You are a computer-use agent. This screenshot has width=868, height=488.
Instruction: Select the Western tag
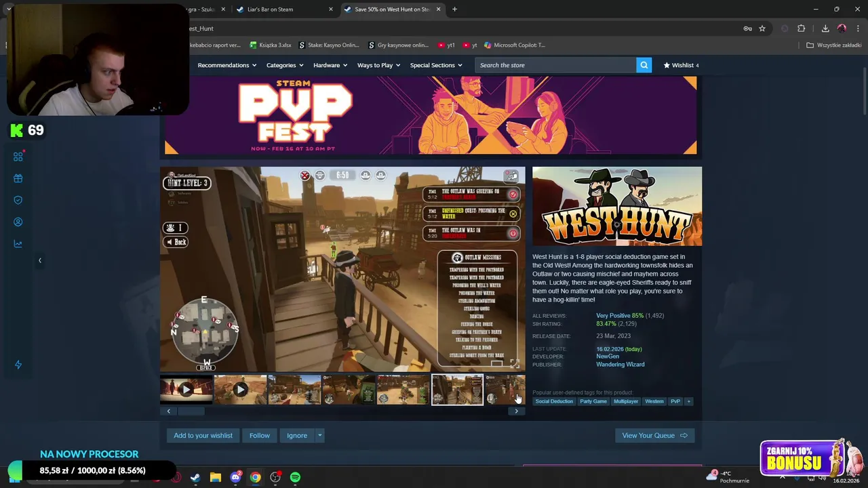tap(654, 401)
